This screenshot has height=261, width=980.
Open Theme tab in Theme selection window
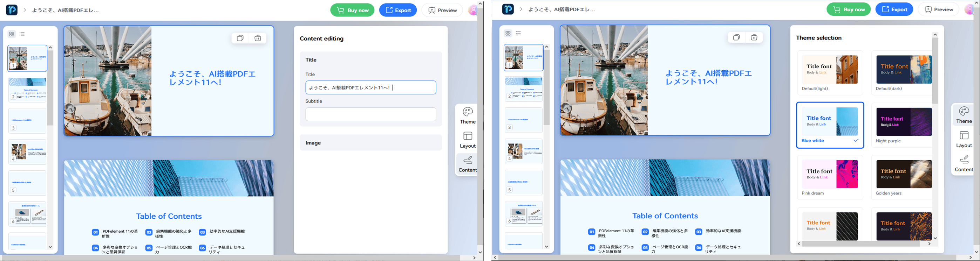pyautogui.click(x=964, y=115)
